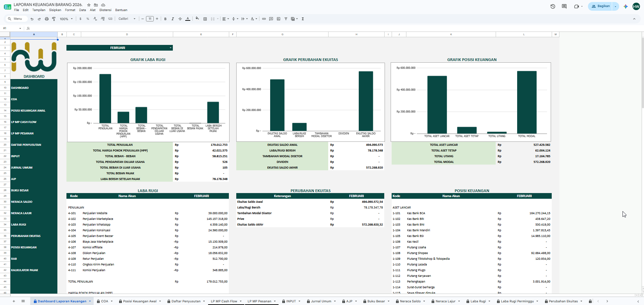Screen dimensions: 644x305
Task: Switch to the Neraca Saldo sheet tab
Action: (410, 301)
